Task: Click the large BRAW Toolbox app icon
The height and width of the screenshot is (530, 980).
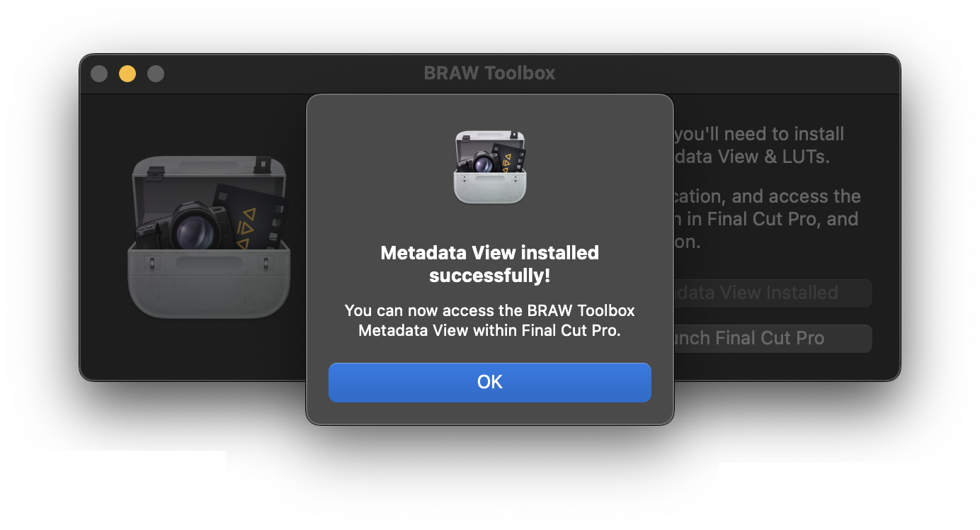Action: [x=208, y=237]
